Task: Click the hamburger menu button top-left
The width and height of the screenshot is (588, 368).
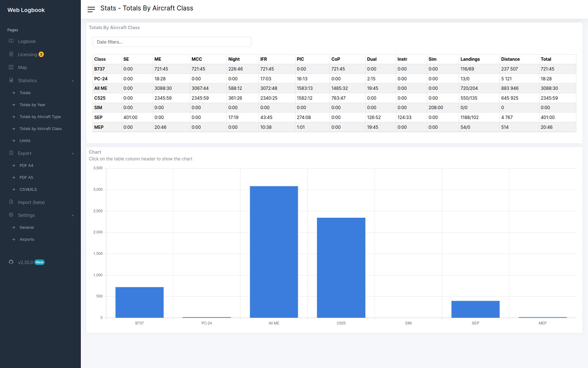Action: coord(91,9)
